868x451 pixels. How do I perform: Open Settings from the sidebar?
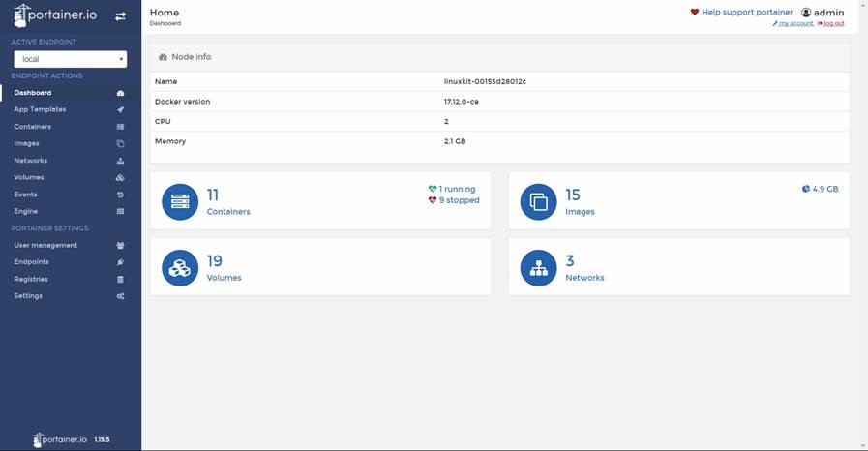tap(28, 296)
